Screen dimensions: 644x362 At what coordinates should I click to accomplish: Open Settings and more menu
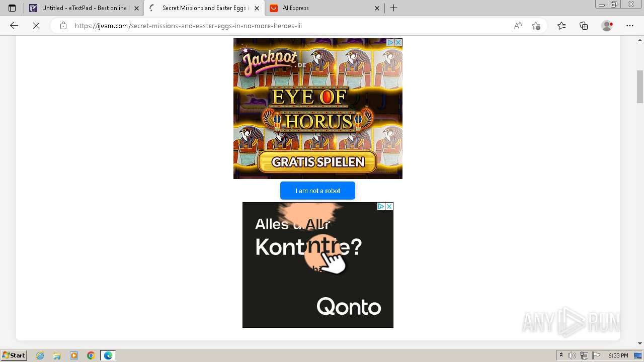630,26
